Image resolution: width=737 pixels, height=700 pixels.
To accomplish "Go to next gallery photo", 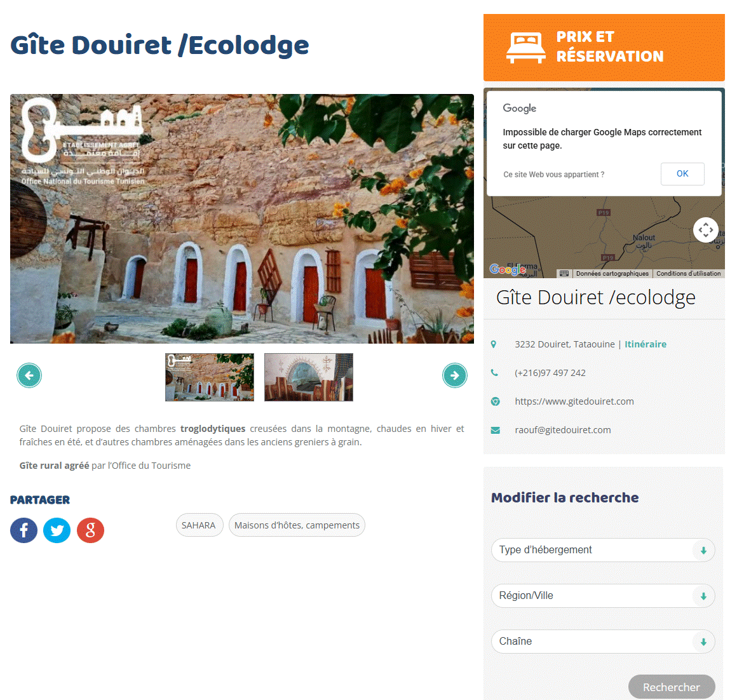I will 454,375.
